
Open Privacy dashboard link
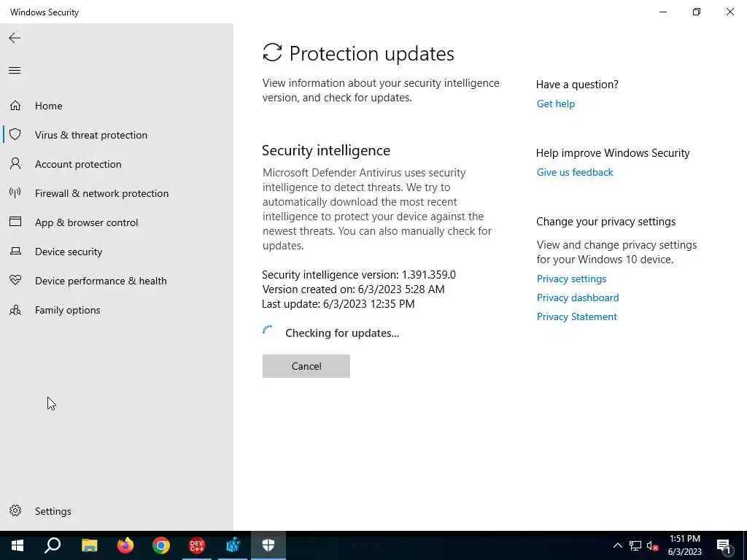(x=578, y=297)
